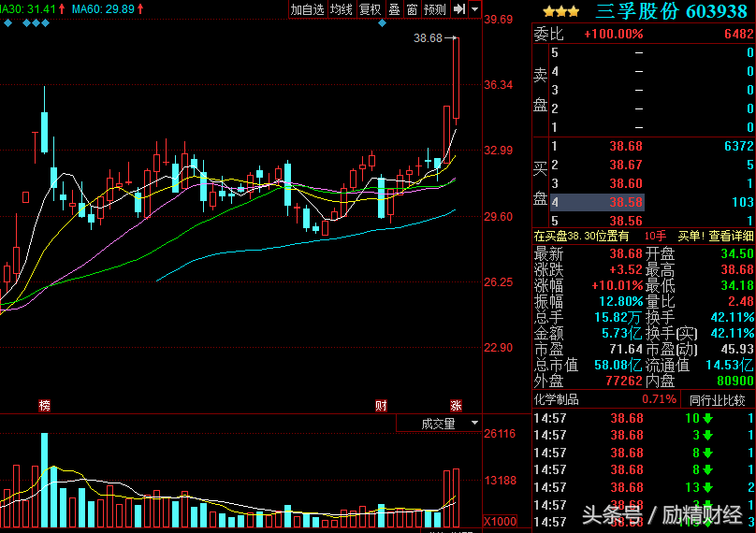Select buy level 2 price 38.67
Image resolution: width=756 pixels, height=533 pixels.
pyautogui.click(x=626, y=165)
